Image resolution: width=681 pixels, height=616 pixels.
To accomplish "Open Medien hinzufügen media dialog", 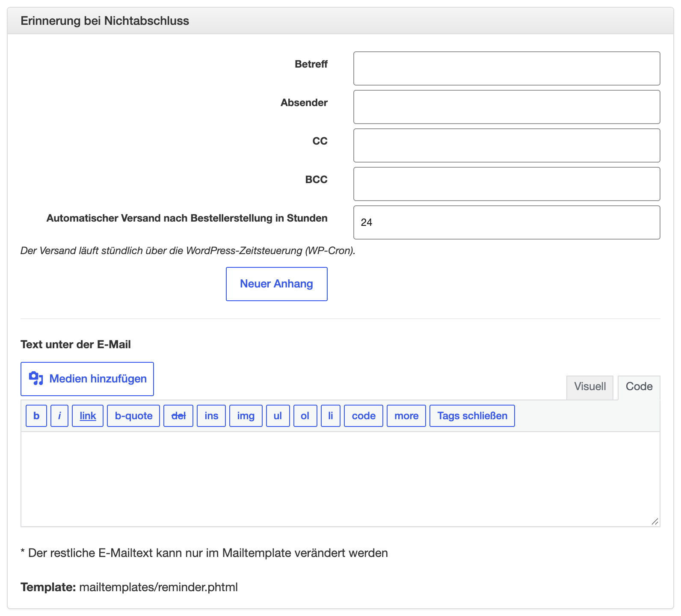I will pyautogui.click(x=87, y=379).
